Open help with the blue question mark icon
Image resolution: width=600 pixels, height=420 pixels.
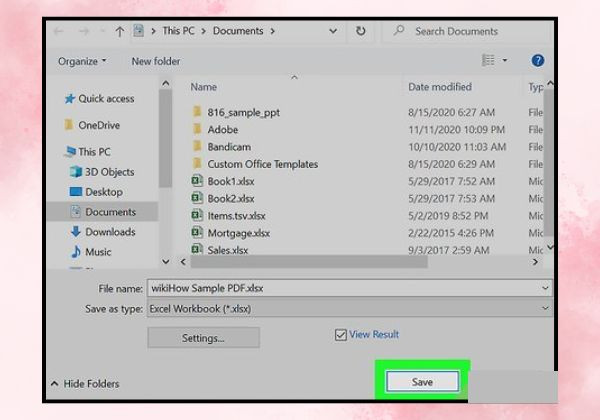pyautogui.click(x=538, y=60)
